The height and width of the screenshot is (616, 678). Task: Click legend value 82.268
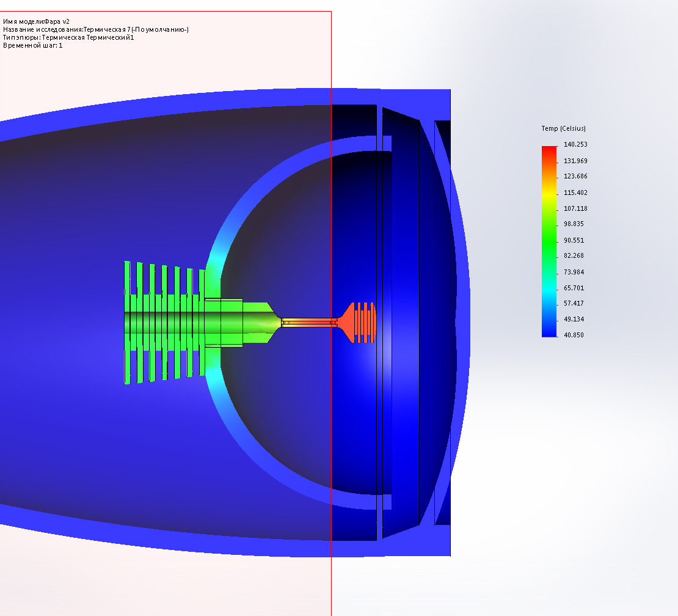(x=574, y=255)
